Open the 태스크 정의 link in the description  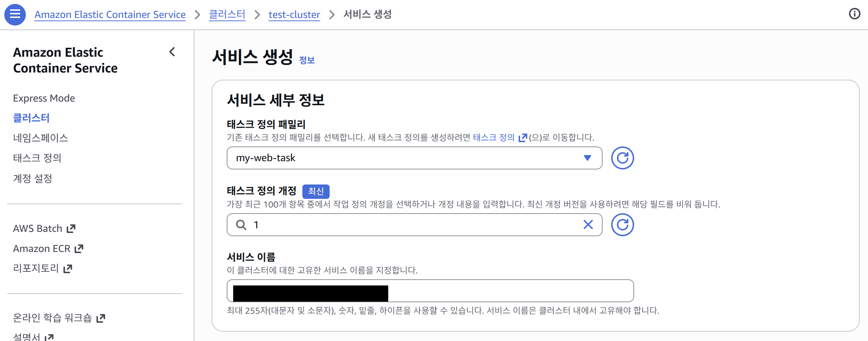click(494, 137)
